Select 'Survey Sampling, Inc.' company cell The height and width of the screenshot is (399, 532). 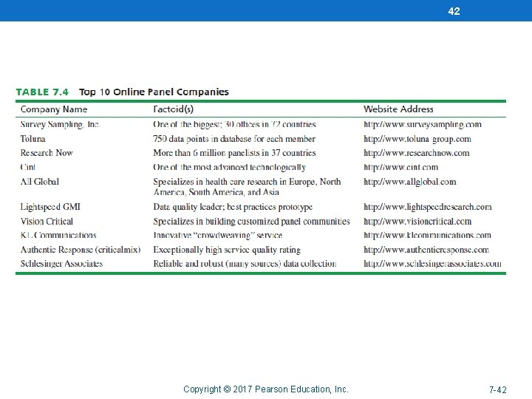(x=61, y=125)
